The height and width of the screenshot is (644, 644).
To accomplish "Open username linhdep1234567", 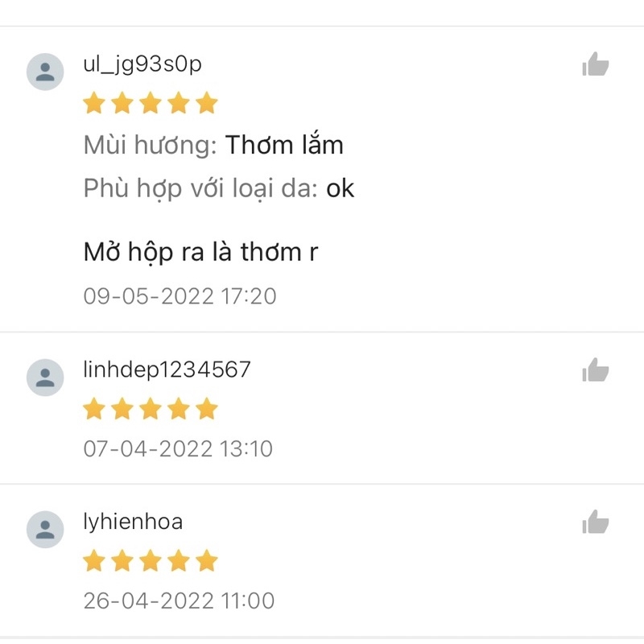I will (167, 369).
